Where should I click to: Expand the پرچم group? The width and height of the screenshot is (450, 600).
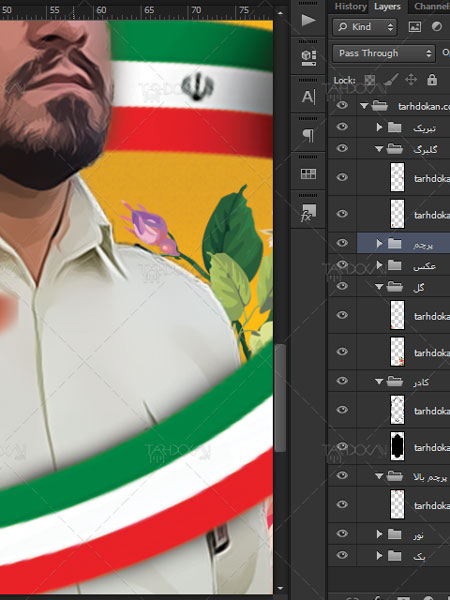pos(379,243)
